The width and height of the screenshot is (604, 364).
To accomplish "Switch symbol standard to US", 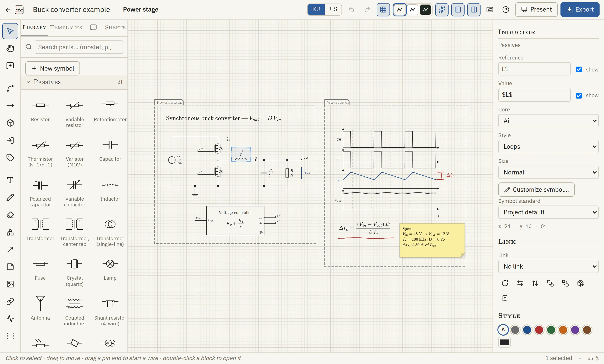I will point(333,10).
